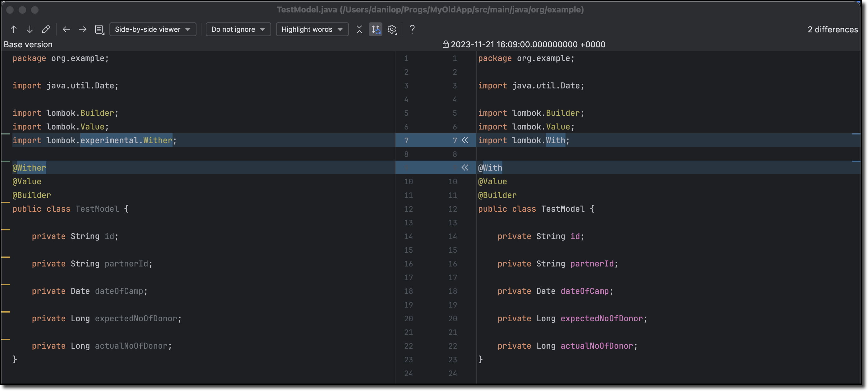Apply line 7 import change arrow

(465, 140)
